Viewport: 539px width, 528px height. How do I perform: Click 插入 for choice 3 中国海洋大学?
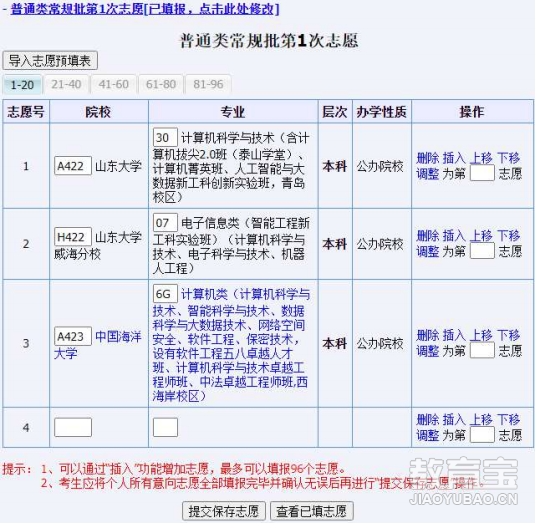pyautogui.click(x=454, y=336)
